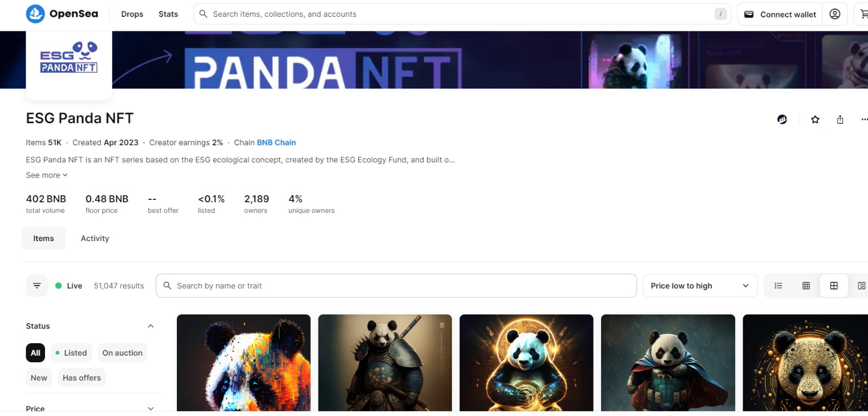Open the BNB Chain link
The image size is (868, 416).
[276, 143]
